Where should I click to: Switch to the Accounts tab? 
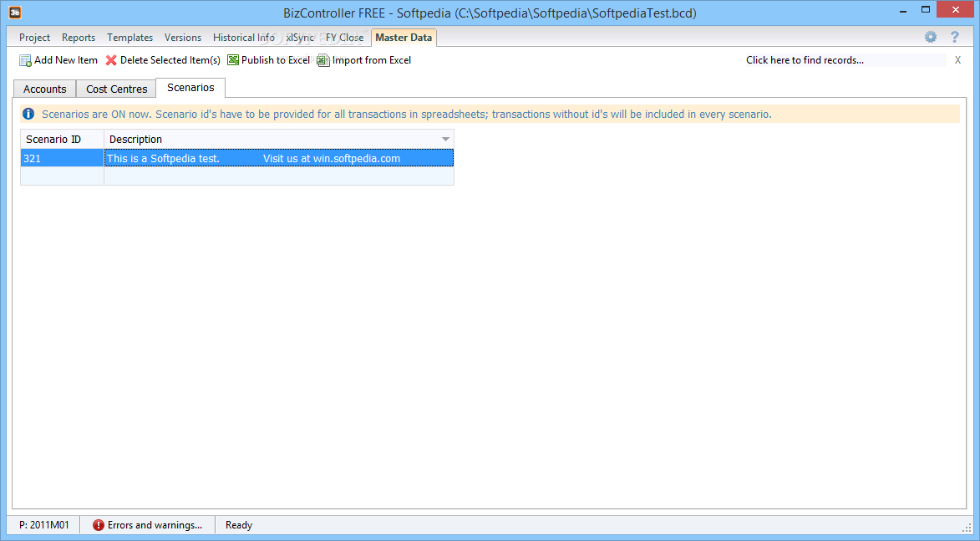point(44,89)
